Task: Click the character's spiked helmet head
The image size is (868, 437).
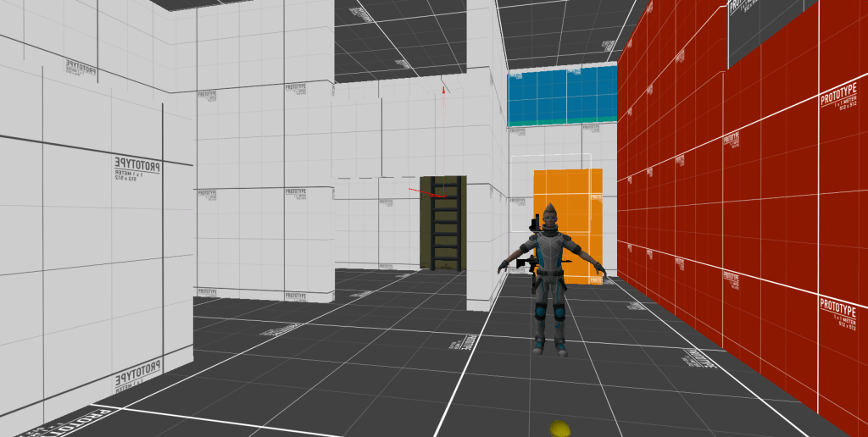Action: pos(550,218)
